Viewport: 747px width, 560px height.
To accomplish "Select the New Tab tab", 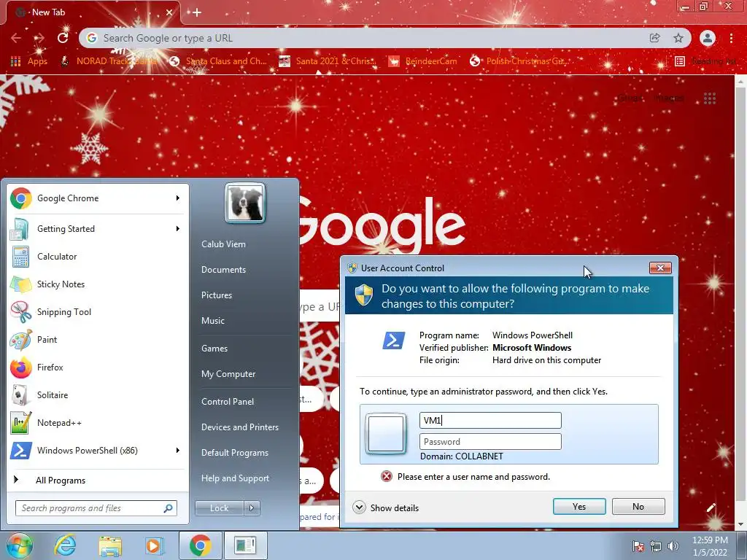I will click(93, 12).
